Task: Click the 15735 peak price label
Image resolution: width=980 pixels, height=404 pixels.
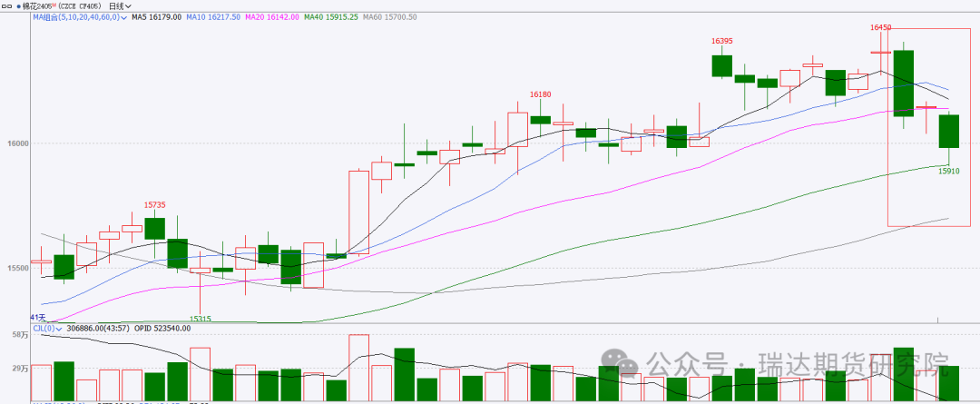Action: (155, 205)
